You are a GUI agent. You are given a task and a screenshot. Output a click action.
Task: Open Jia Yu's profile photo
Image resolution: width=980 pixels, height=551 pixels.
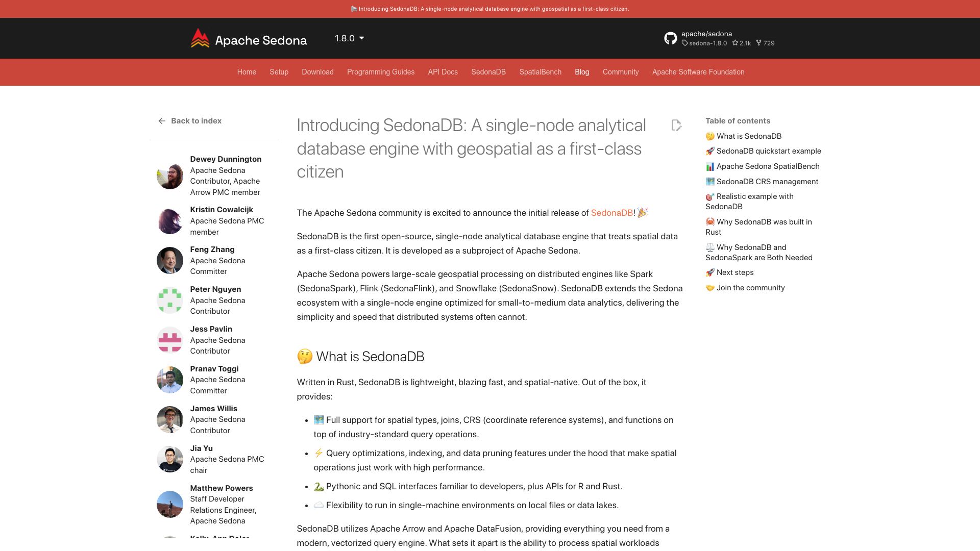coord(170,460)
